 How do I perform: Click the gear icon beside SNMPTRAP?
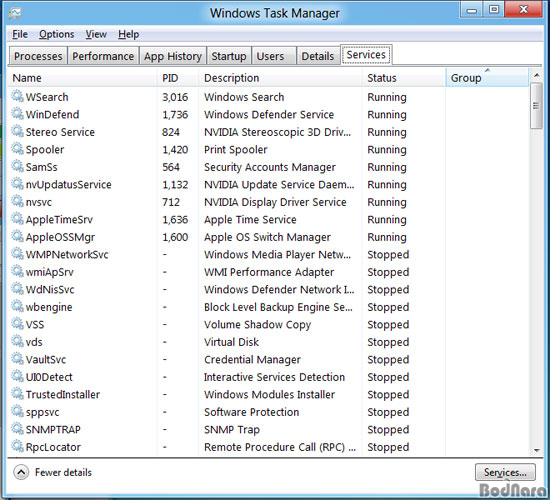click(17, 428)
